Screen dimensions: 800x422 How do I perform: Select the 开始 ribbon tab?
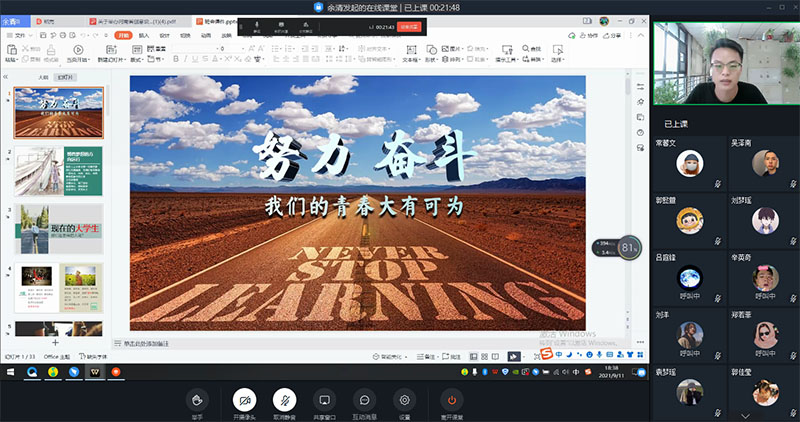pos(122,35)
